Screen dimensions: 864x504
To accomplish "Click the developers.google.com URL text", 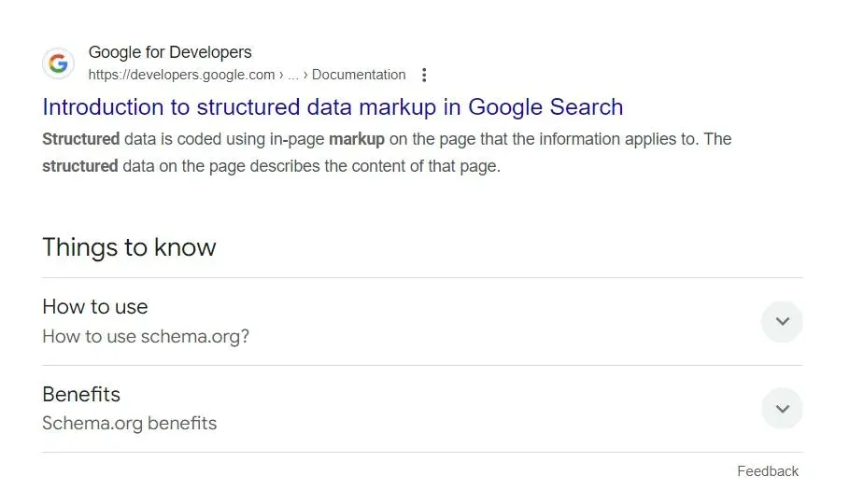I will click(181, 75).
